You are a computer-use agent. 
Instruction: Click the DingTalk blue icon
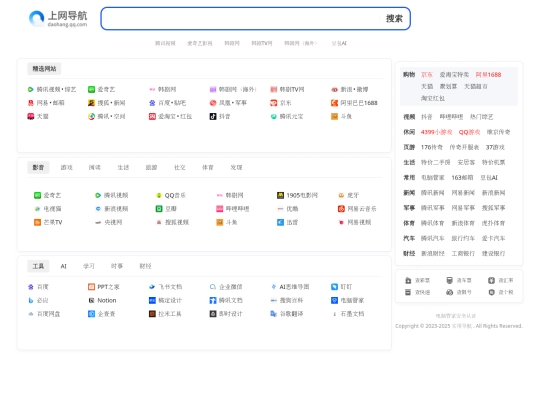334,287
